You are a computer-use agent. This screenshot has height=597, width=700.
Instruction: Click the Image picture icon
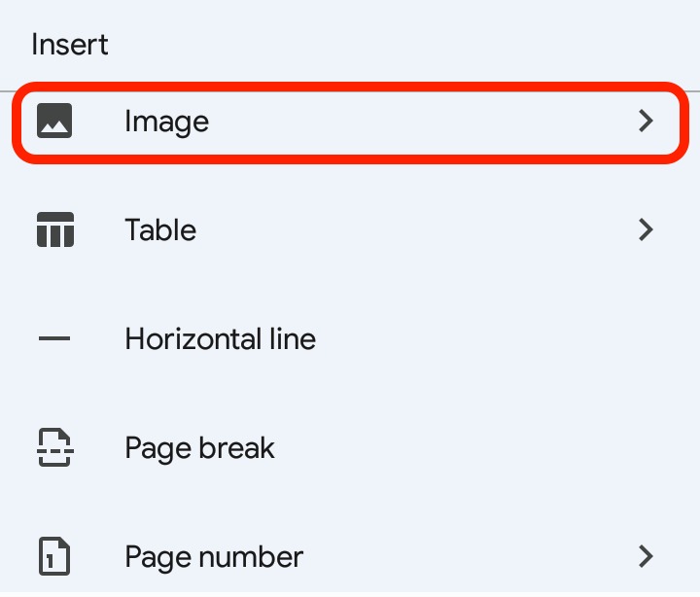(x=54, y=122)
